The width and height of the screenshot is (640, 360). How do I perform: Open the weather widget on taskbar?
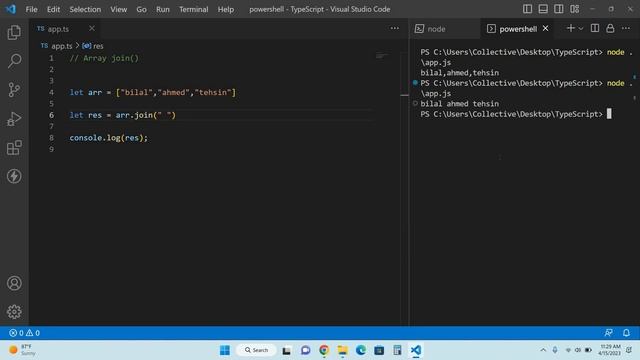(x=23, y=350)
